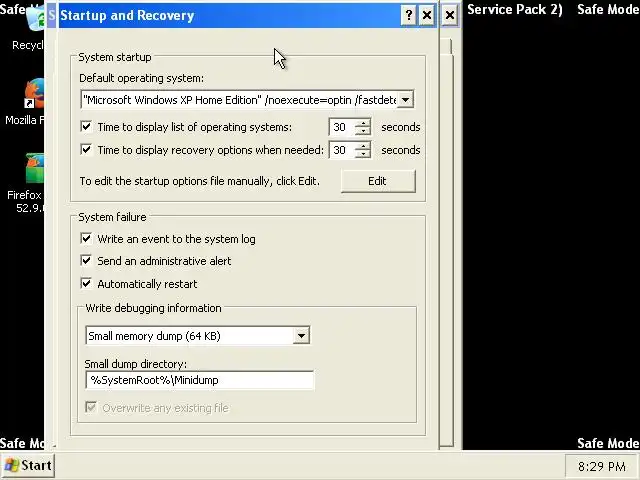Decrease recovery options display time
This screenshot has height=480, width=640.
click(x=362, y=154)
